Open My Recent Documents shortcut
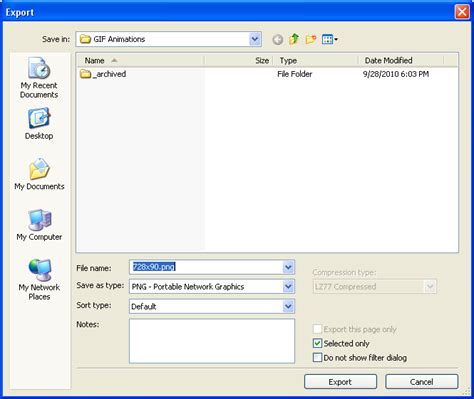This screenshot has width=474, height=399. tap(39, 78)
